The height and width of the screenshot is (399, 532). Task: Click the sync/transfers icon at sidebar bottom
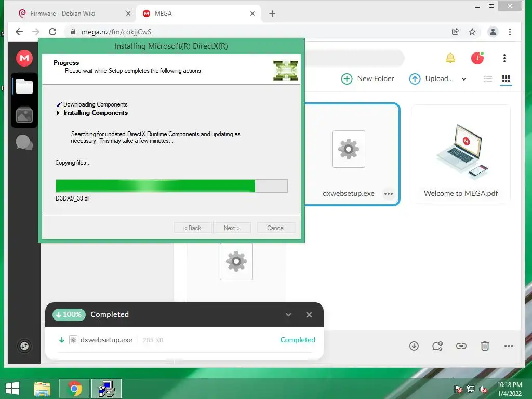point(24,346)
